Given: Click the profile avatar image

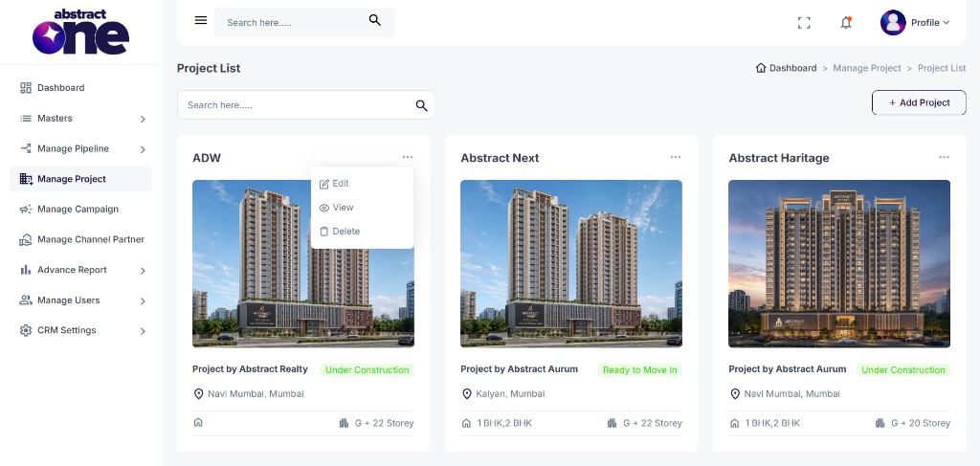Looking at the screenshot, I should tap(893, 23).
